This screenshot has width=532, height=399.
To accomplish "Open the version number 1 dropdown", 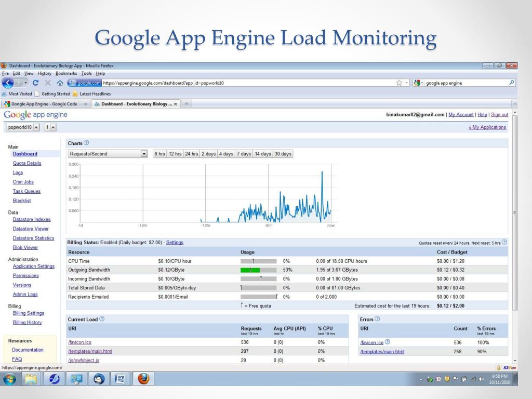I will tap(53, 127).
